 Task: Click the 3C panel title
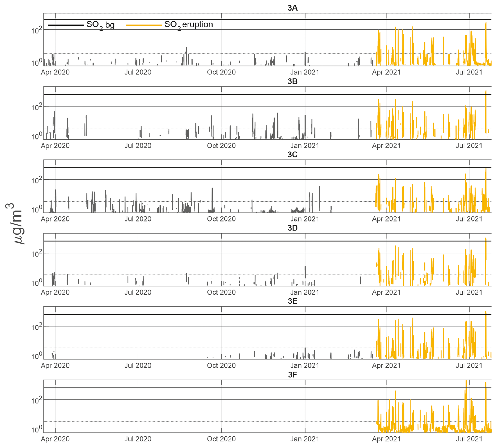(x=292, y=155)
